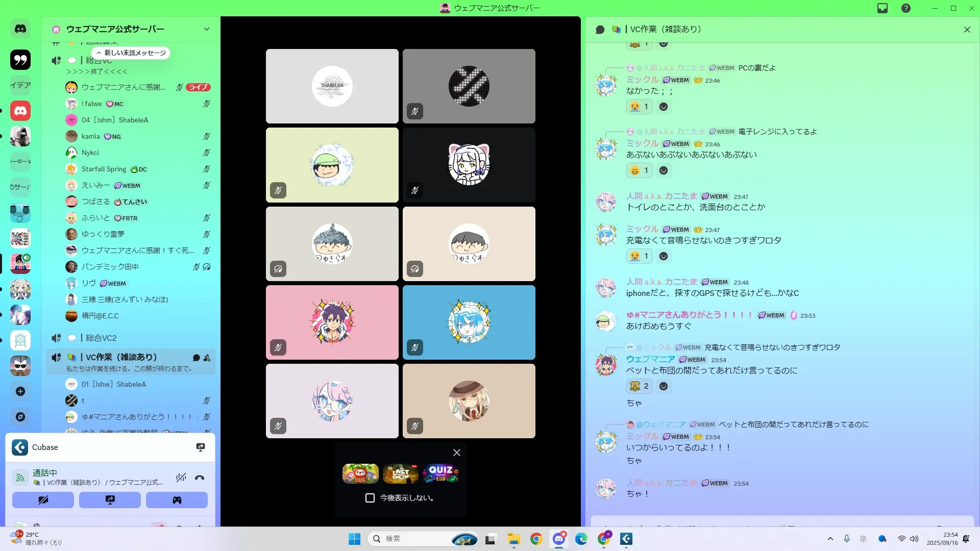Launch the QUIZ Planet activity thumbnail

point(440,473)
